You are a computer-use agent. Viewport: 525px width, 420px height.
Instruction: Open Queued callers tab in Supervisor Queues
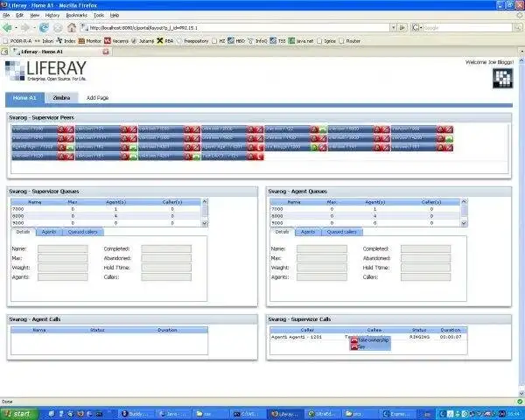click(x=83, y=232)
